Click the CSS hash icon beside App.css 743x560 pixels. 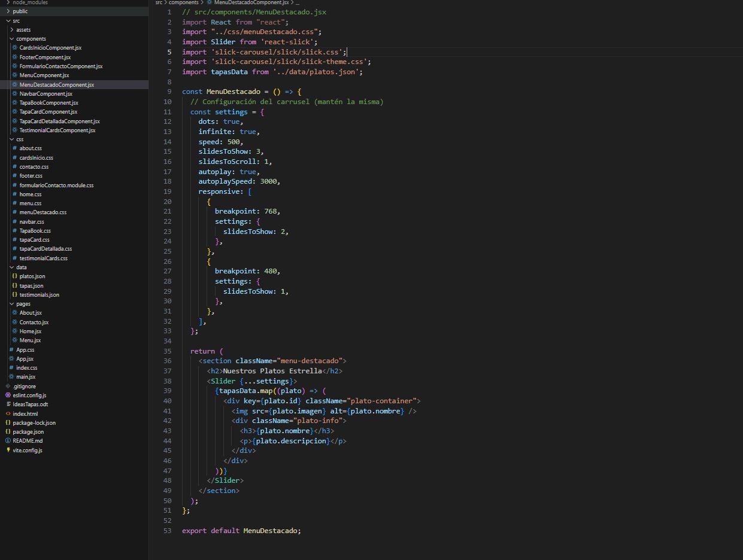(11, 350)
